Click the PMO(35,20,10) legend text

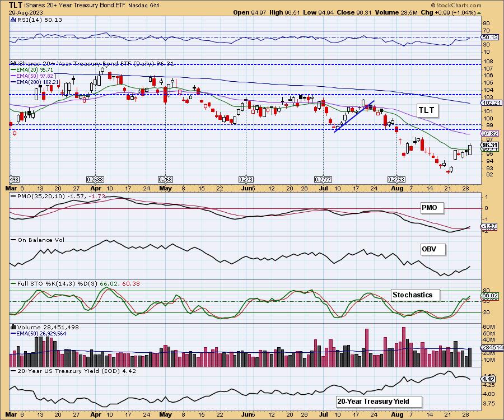tap(58, 196)
